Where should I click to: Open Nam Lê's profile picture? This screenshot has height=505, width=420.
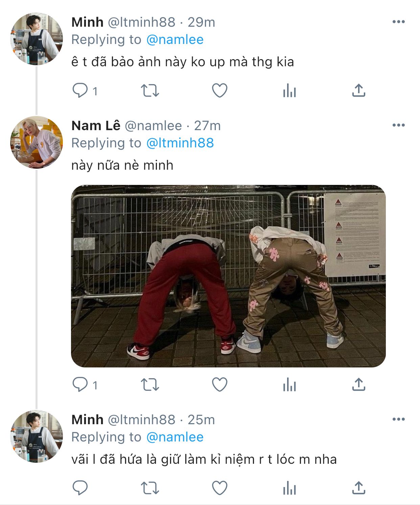37,142
